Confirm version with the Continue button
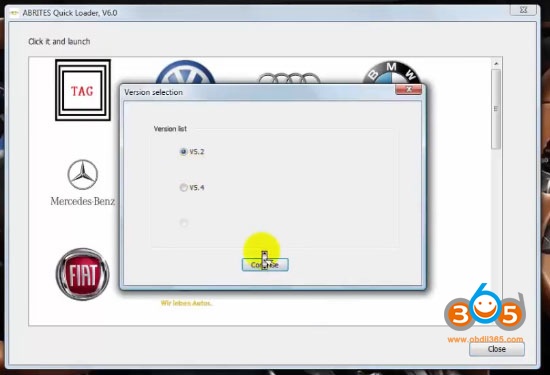This screenshot has height=375, width=550. click(x=265, y=265)
